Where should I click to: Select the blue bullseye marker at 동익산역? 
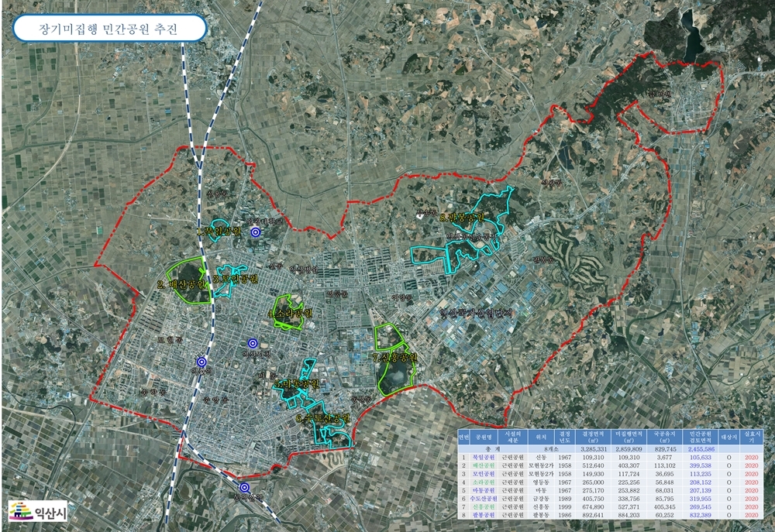245,488
